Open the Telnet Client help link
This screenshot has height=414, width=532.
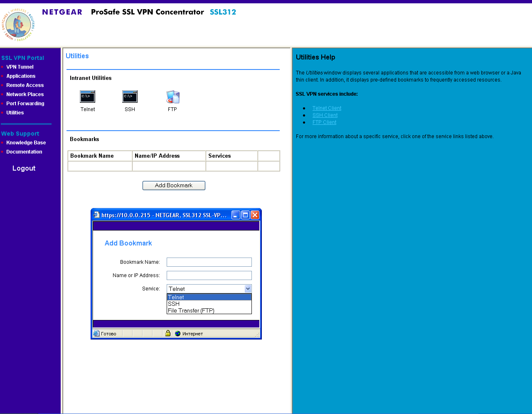coord(327,108)
